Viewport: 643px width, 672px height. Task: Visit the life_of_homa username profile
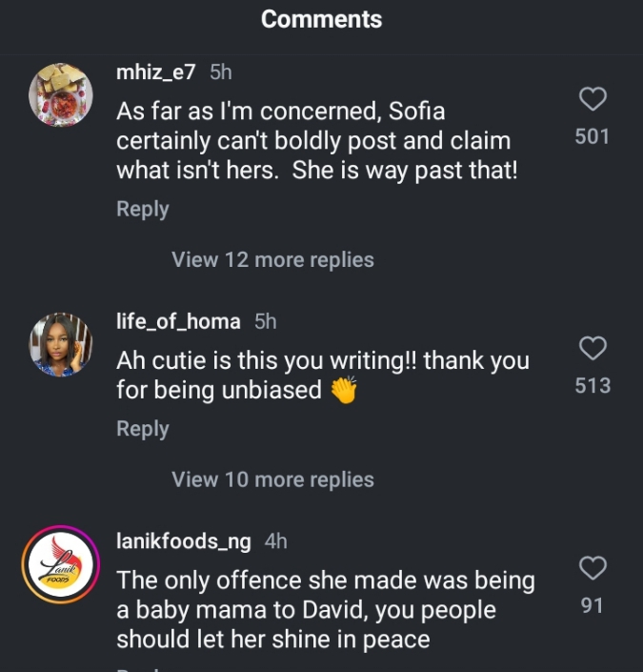[178, 321]
